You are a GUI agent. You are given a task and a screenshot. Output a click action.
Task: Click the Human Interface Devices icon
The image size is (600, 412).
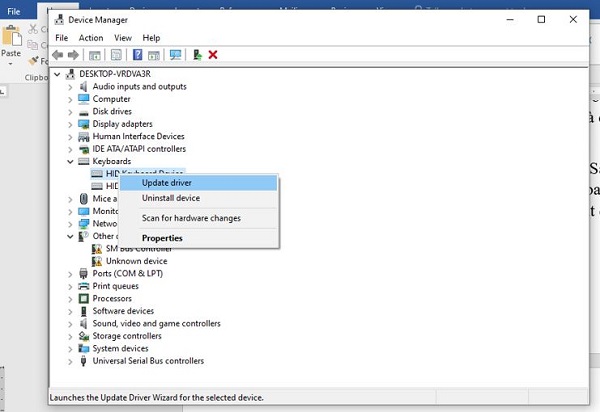[x=83, y=137]
